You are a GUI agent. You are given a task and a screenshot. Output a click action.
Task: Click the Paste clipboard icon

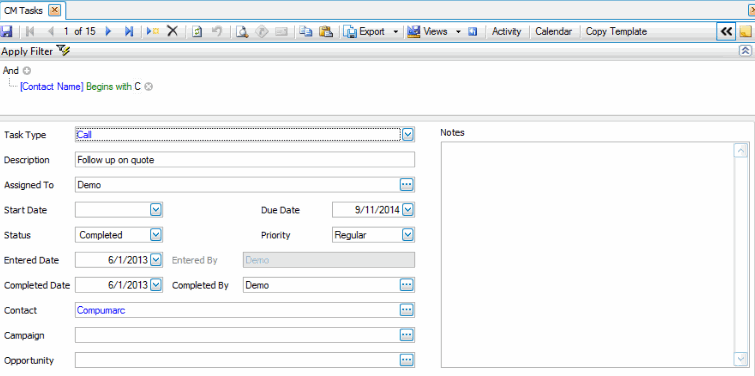pos(326,31)
